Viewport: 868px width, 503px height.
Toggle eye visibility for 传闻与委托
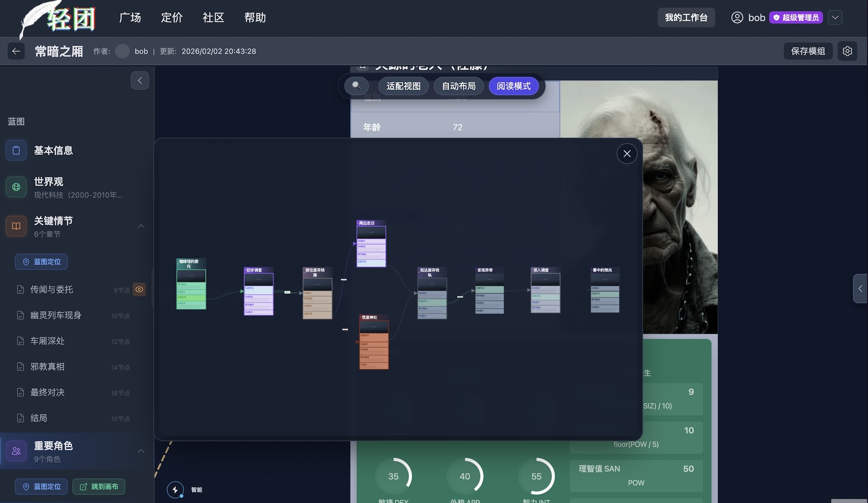coord(139,290)
